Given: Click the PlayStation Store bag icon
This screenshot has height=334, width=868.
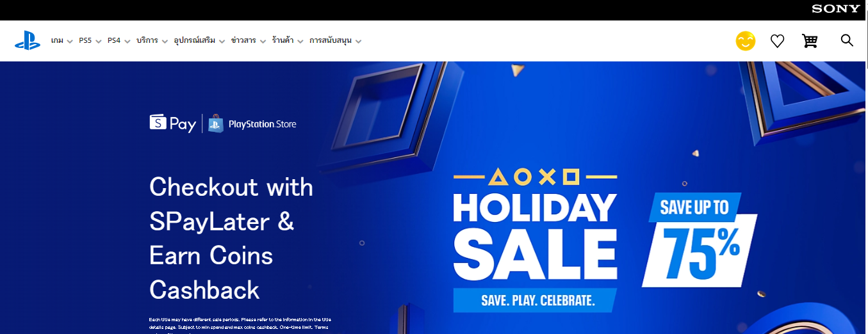Looking at the screenshot, I should [215, 123].
